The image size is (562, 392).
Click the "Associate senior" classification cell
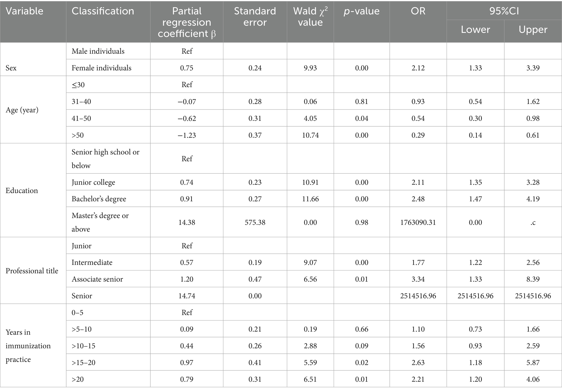97,279
